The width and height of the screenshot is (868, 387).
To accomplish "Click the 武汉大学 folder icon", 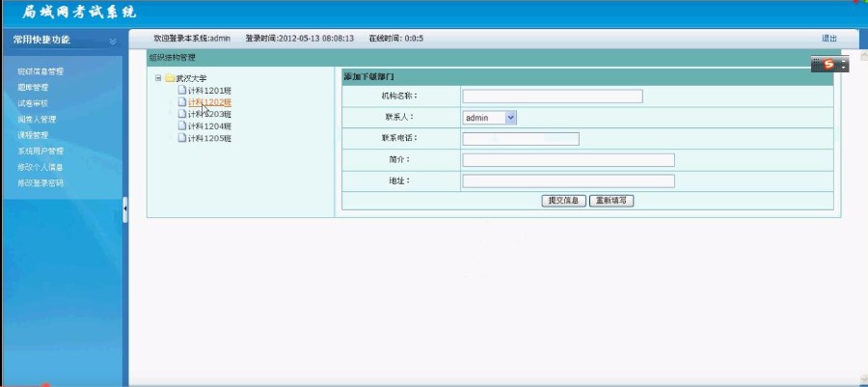I will click(170, 78).
